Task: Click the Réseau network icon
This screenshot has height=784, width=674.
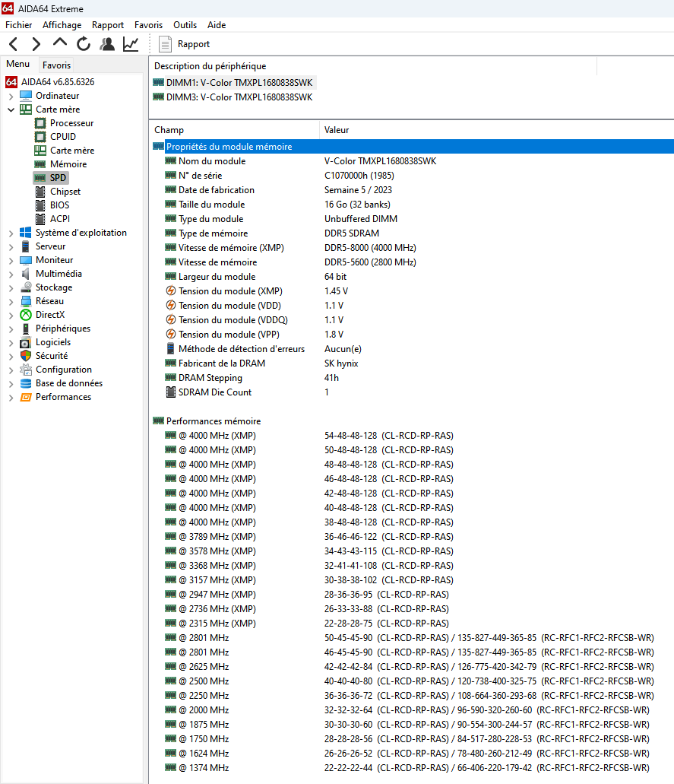Action: click(26, 301)
